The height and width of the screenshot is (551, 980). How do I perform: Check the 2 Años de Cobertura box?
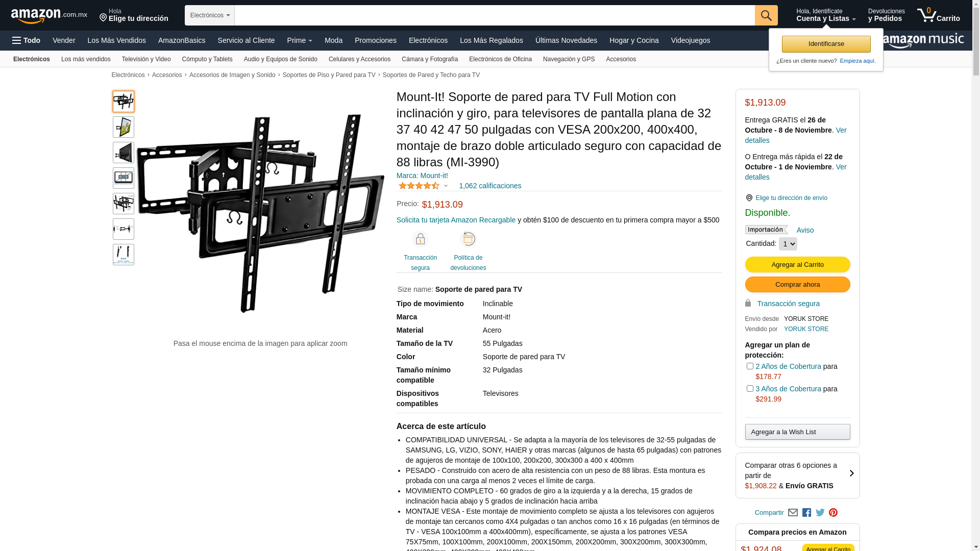[750, 366]
